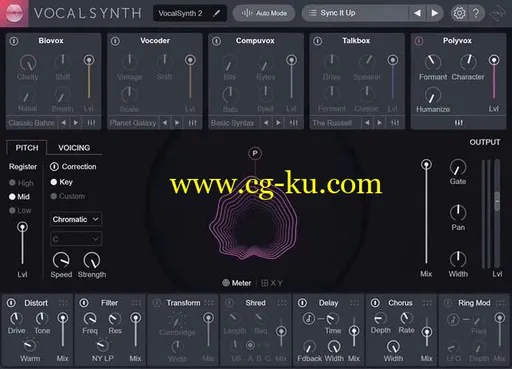The image size is (512, 369).
Task: Open the settings gear
Action: pos(459,13)
